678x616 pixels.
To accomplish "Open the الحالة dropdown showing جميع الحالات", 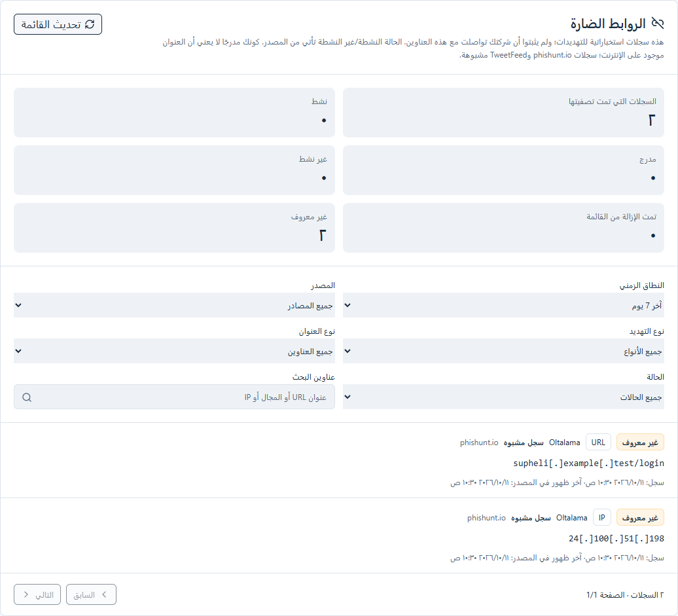I will [x=503, y=397].
